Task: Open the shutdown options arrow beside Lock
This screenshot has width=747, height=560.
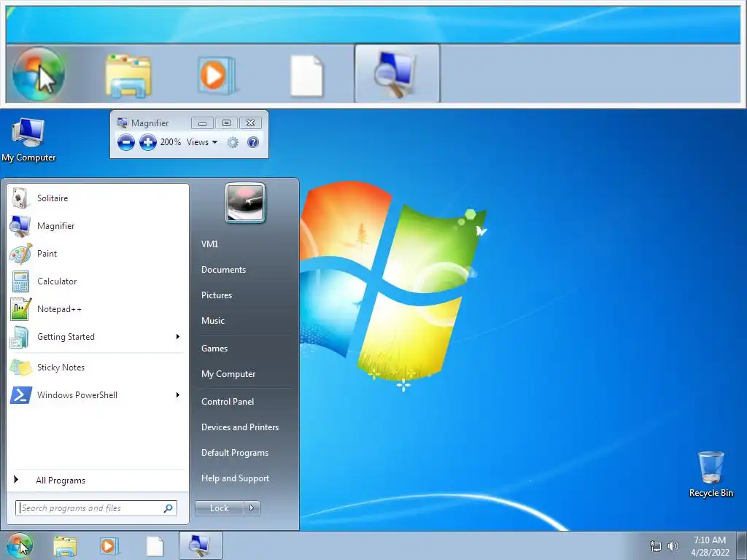Action: click(x=252, y=508)
